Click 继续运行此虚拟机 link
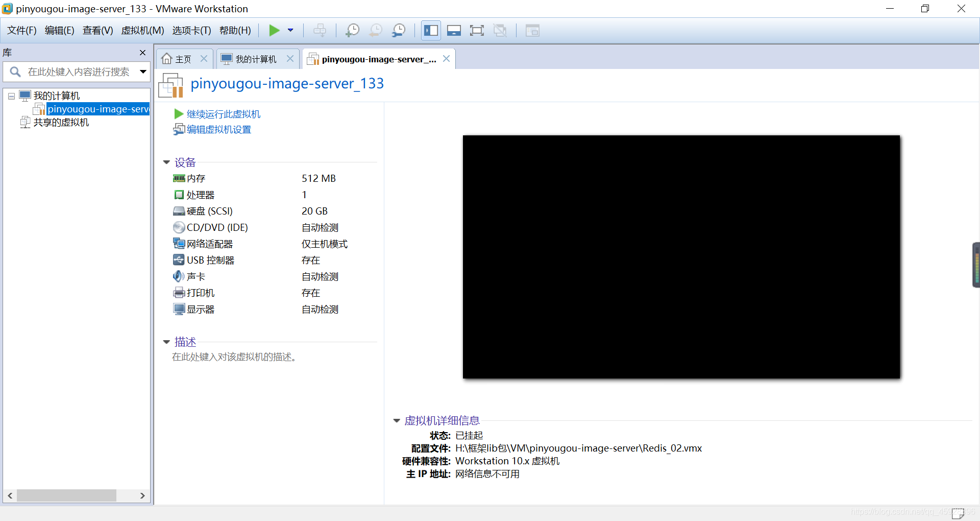The width and height of the screenshot is (980, 521). [x=224, y=114]
